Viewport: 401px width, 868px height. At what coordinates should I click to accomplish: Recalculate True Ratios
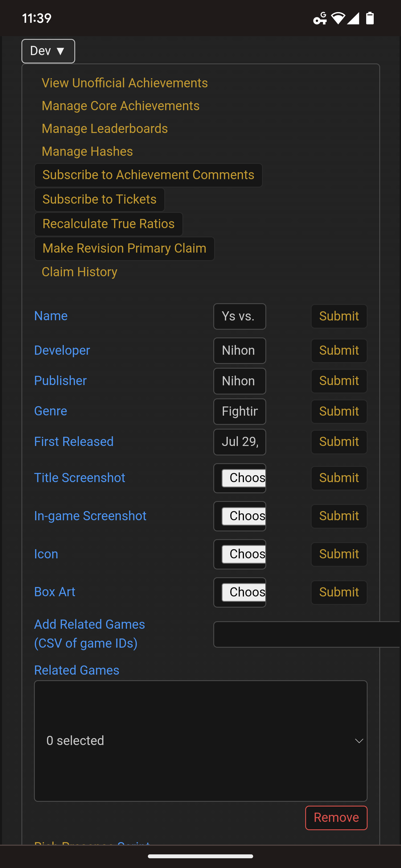pyautogui.click(x=108, y=224)
